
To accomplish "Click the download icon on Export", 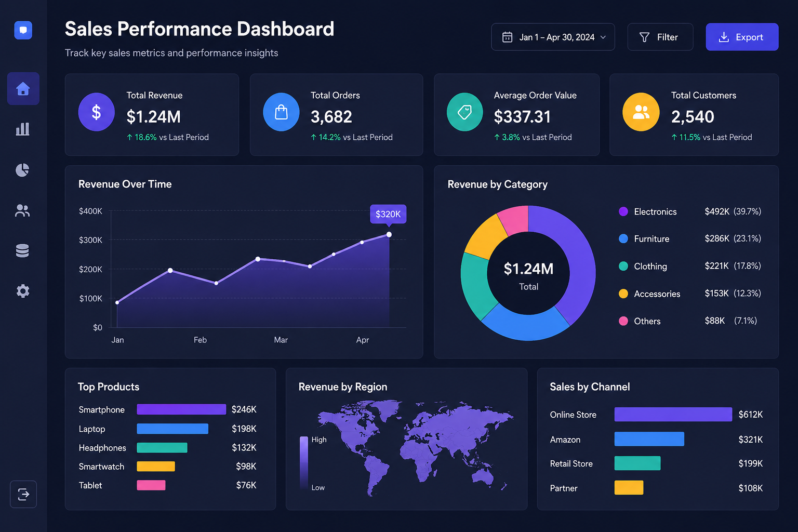I will pyautogui.click(x=724, y=37).
